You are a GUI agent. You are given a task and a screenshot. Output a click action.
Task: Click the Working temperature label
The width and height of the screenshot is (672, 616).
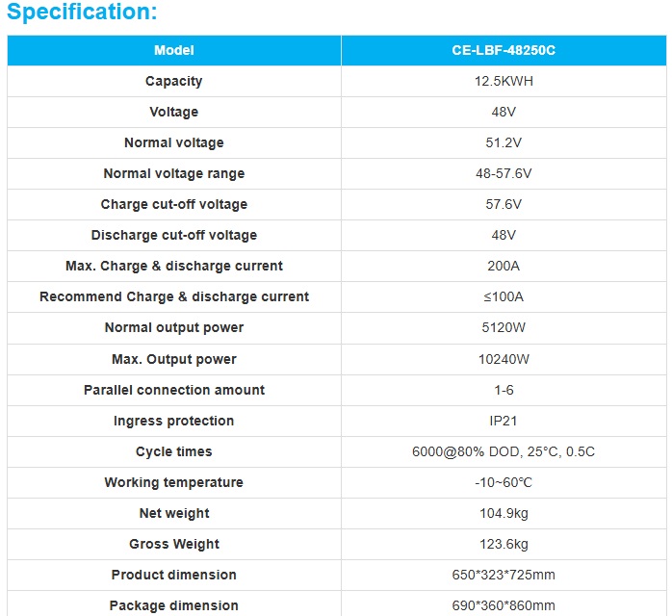pos(173,482)
